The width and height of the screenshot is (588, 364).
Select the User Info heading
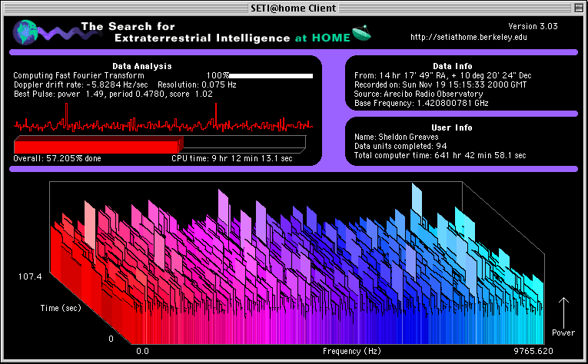coord(453,127)
